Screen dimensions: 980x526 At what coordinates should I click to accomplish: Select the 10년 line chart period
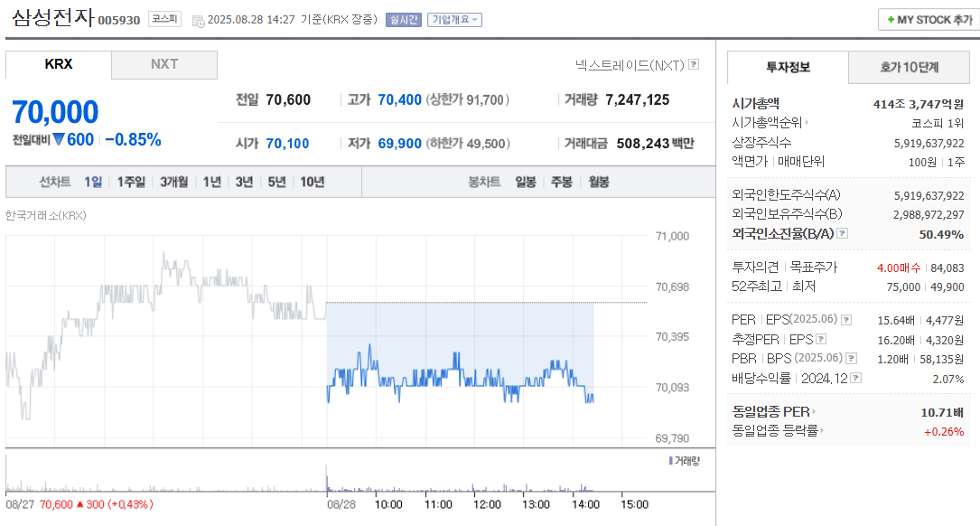[x=312, y=182]
